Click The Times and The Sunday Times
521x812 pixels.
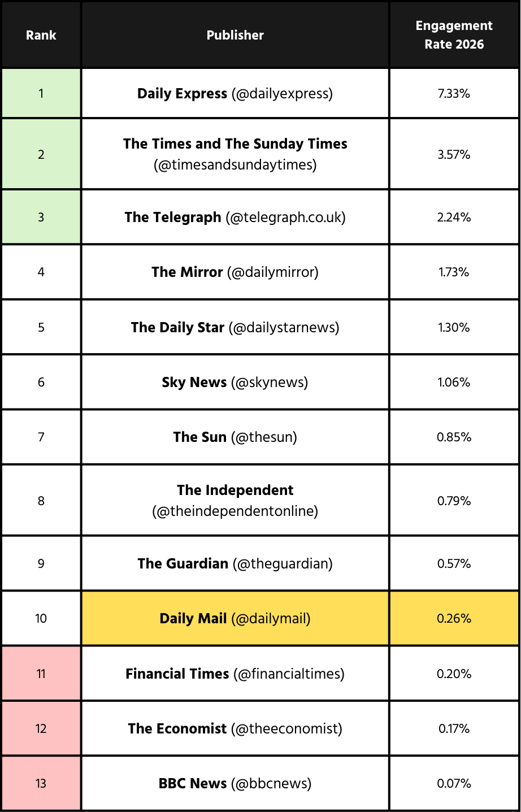235,154
